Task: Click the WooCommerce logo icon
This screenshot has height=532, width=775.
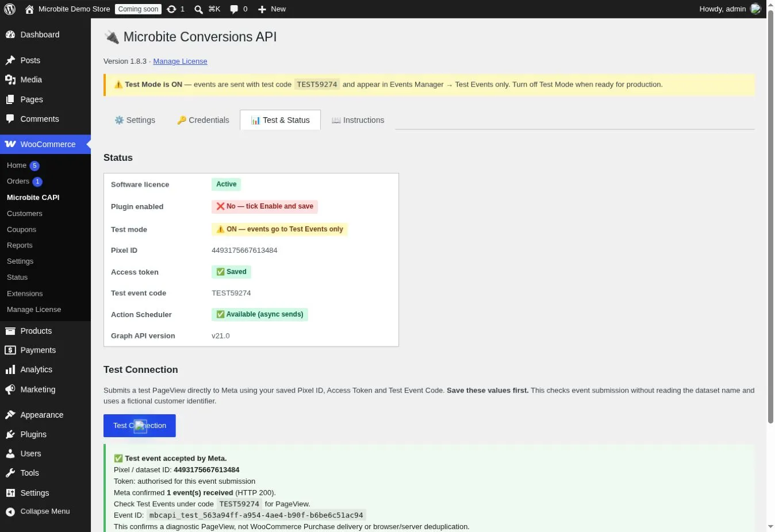Action: pyautogui.click(x=10, y=144)
